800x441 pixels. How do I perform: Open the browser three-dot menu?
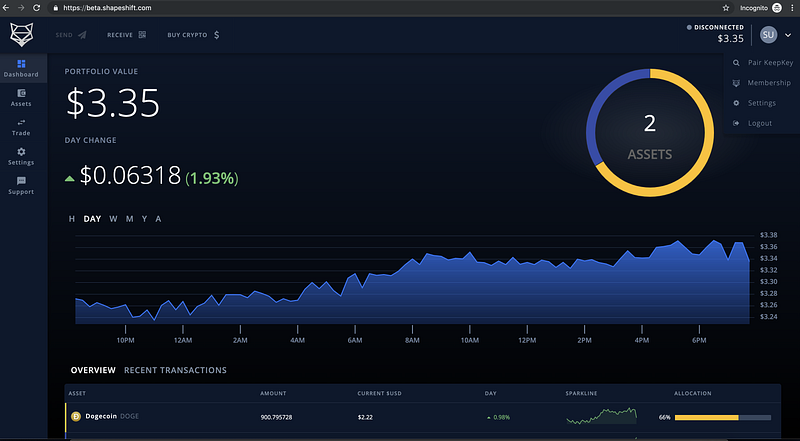pyautogui.click(x=792, y=8)
